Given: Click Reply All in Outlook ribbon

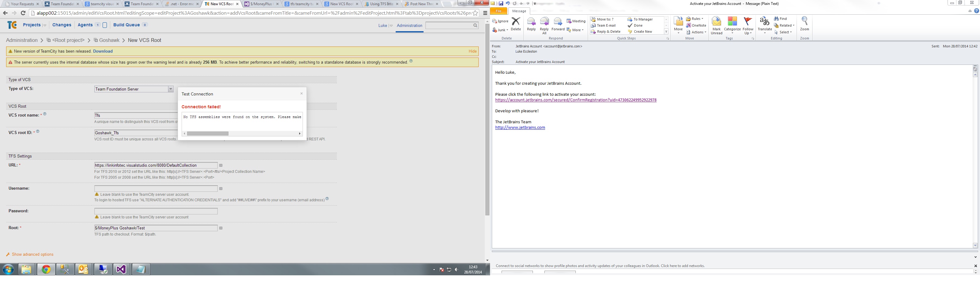Looking at the screenshot, I should [x=545, y=26].
